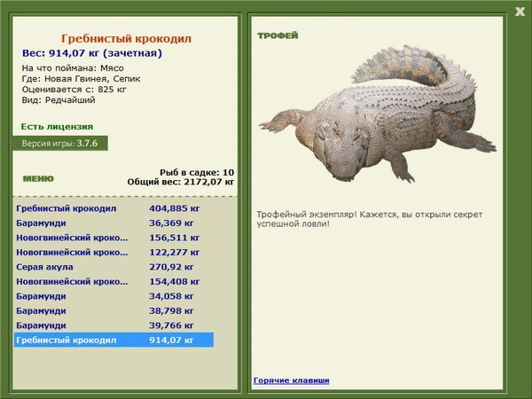The height and width of the screenshot is (399, 532).
Task: Click the Версия игры: 3.7.6 label
Action: pyautogui.click(x=60, y=143)
